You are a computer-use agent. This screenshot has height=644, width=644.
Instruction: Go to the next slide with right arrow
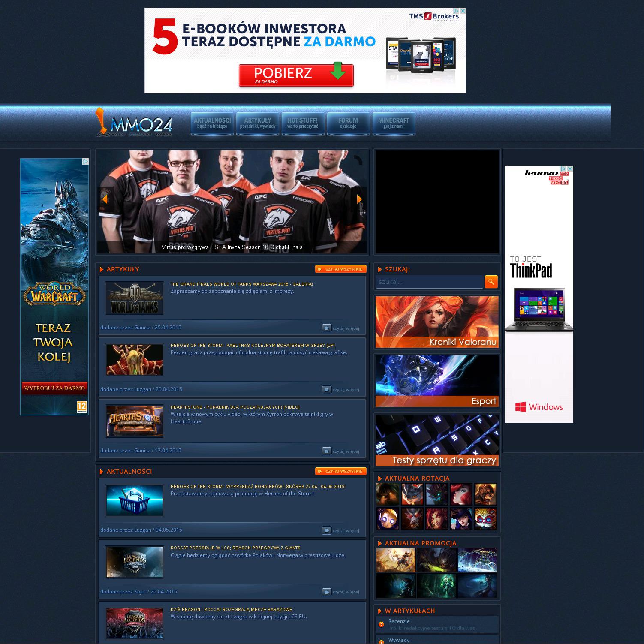coord(359,199)
